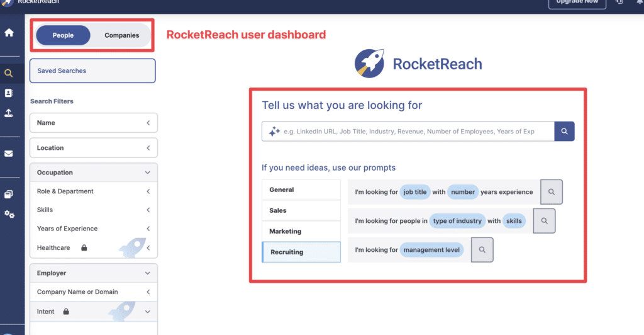Click the management level chip
Viewport: 644px width, 335px height.
(x=431, y=250)
